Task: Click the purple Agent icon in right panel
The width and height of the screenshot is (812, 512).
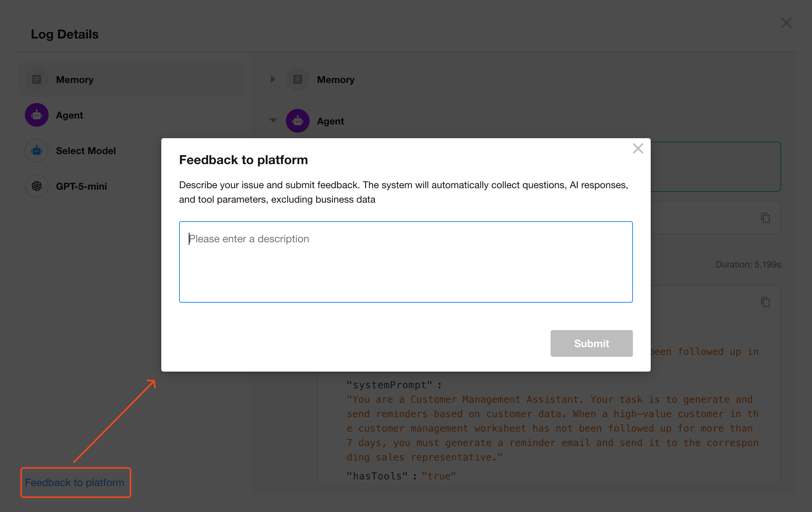Action: point(298,121)
